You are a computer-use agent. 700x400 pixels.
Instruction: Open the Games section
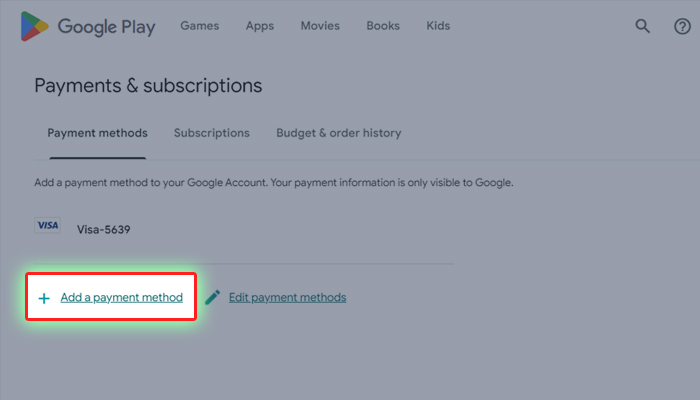coord(200,26)
